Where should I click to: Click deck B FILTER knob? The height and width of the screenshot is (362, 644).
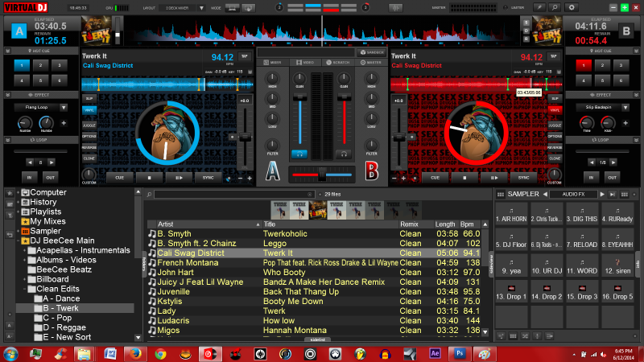[371, 145]
